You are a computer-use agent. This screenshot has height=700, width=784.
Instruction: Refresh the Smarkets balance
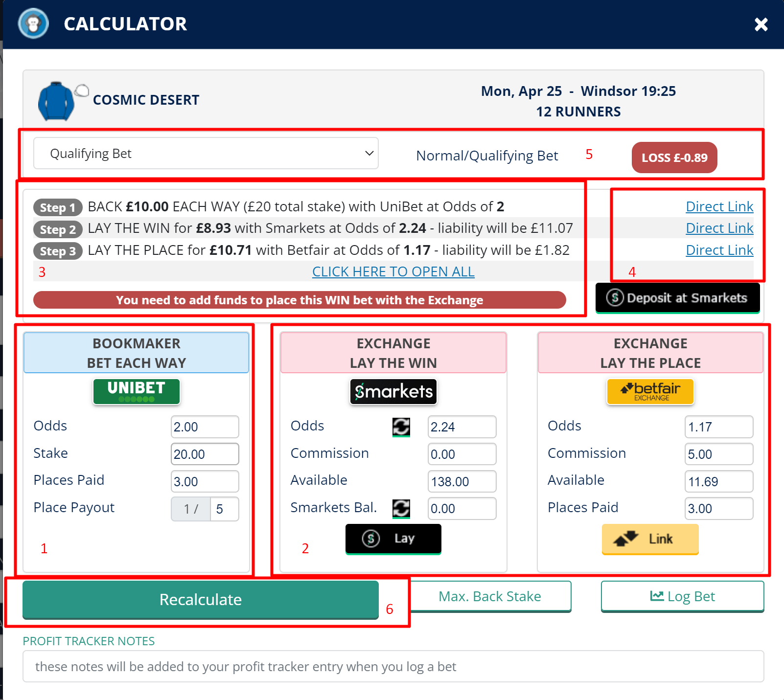point(401,508)
